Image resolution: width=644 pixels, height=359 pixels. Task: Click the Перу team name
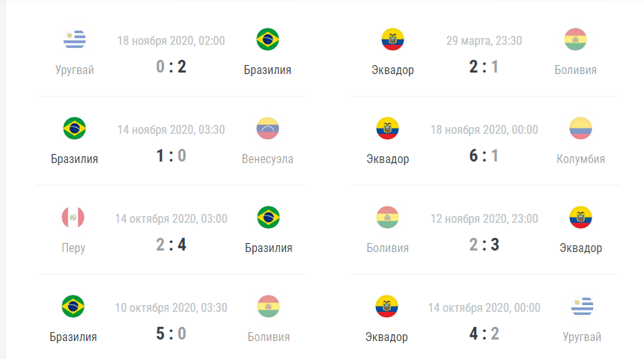click(x=73, y=248)
